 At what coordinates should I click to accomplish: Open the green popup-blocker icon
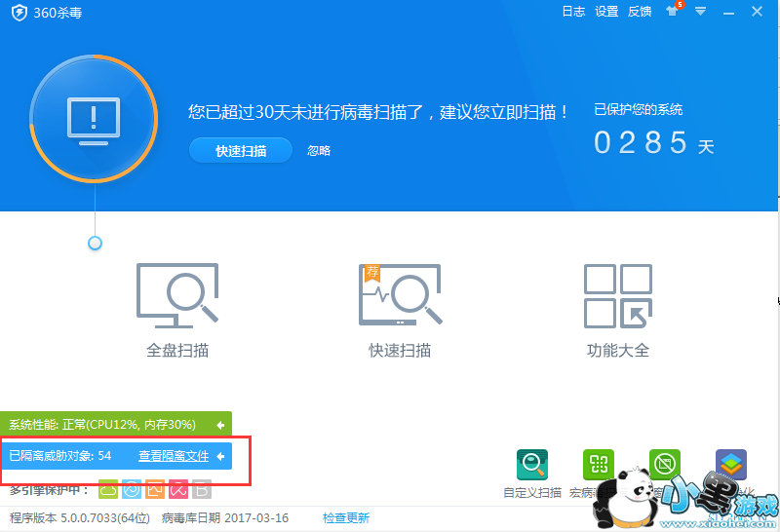665,465
